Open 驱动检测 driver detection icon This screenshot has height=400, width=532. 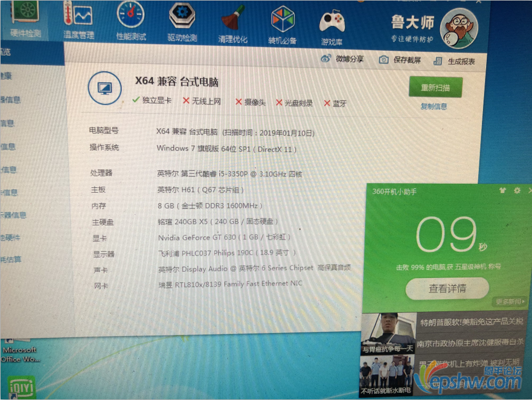182,22
